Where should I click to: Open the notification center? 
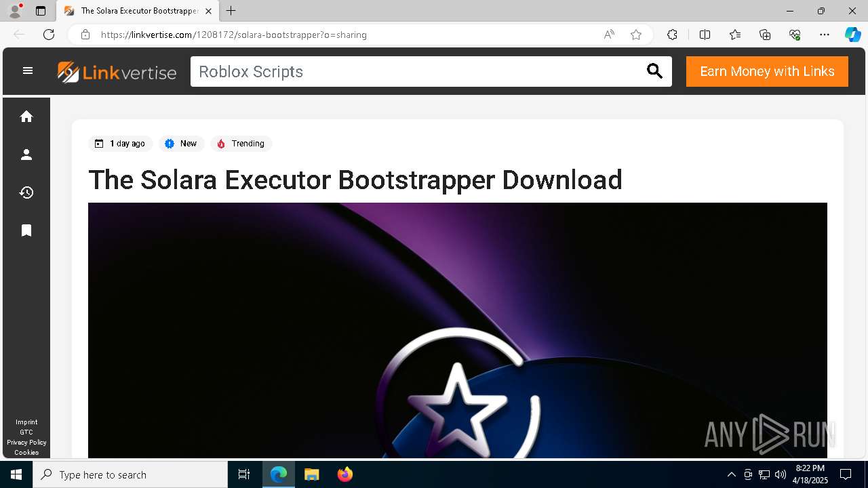click(846, 474)
